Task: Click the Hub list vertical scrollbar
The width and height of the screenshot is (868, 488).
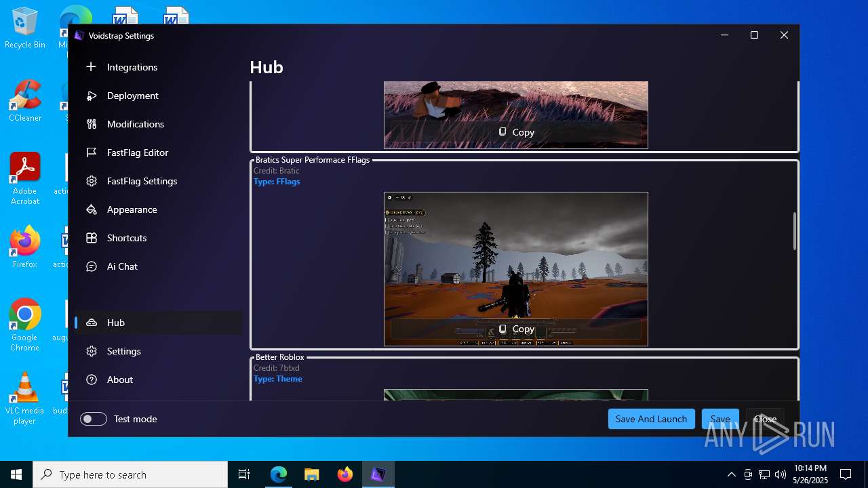Action: 795,231
